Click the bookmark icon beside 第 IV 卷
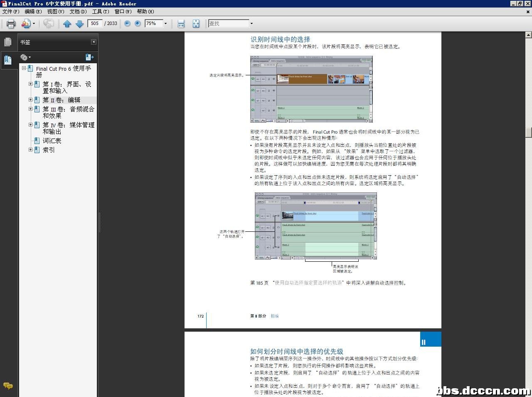This screenshot has height=397, width=532. (x=37, y=125)
